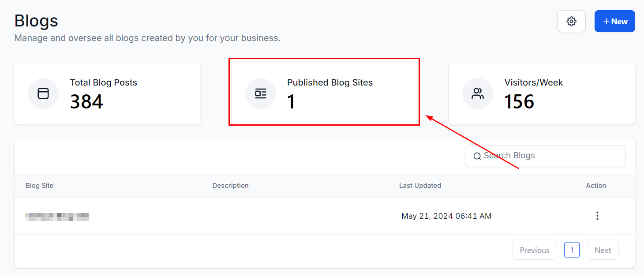Click the Visitors/Week people icon

[x=478, y=93]
